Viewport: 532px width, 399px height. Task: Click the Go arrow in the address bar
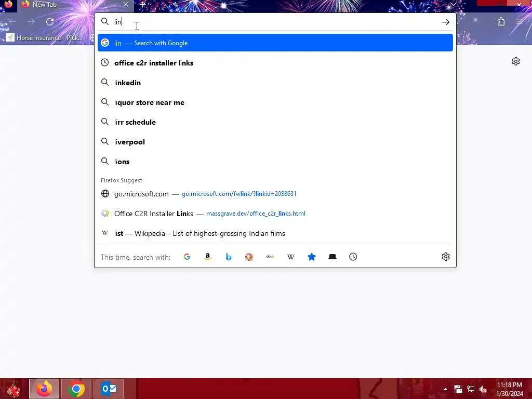(445, 22)
